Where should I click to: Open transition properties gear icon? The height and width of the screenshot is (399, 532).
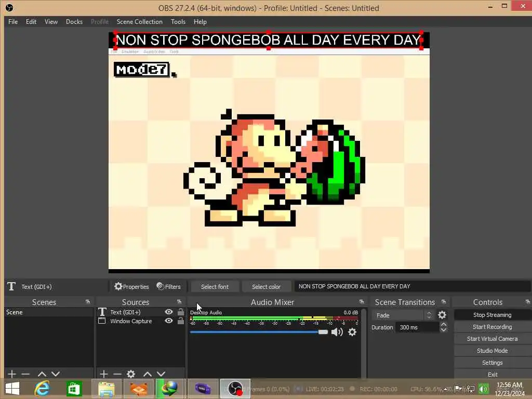pos(442,315)
